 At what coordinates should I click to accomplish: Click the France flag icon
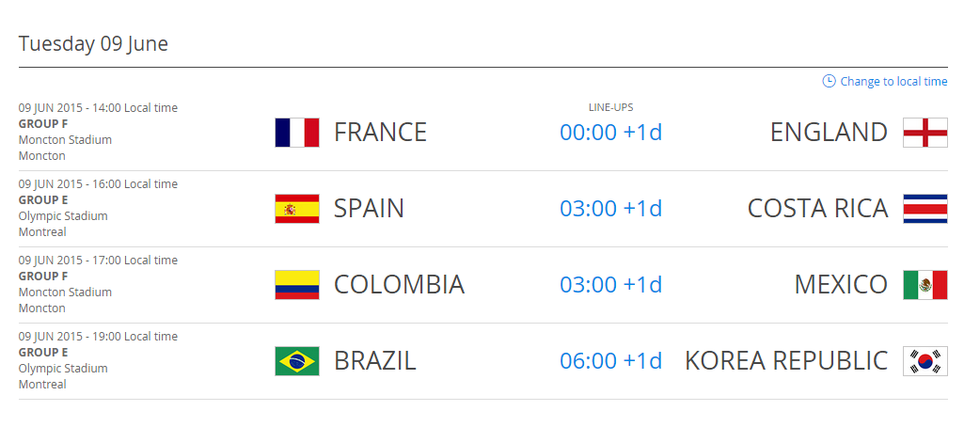(297, 133)
